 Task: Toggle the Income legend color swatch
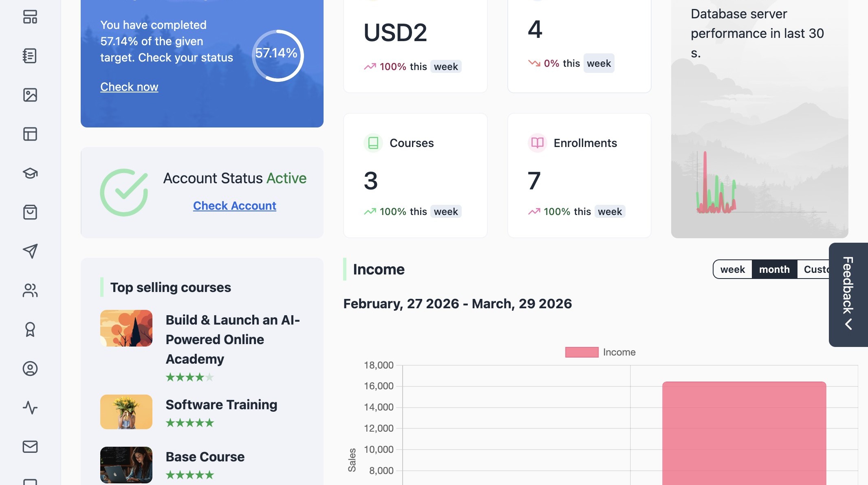pyautogui.click(x=582, y=352)
